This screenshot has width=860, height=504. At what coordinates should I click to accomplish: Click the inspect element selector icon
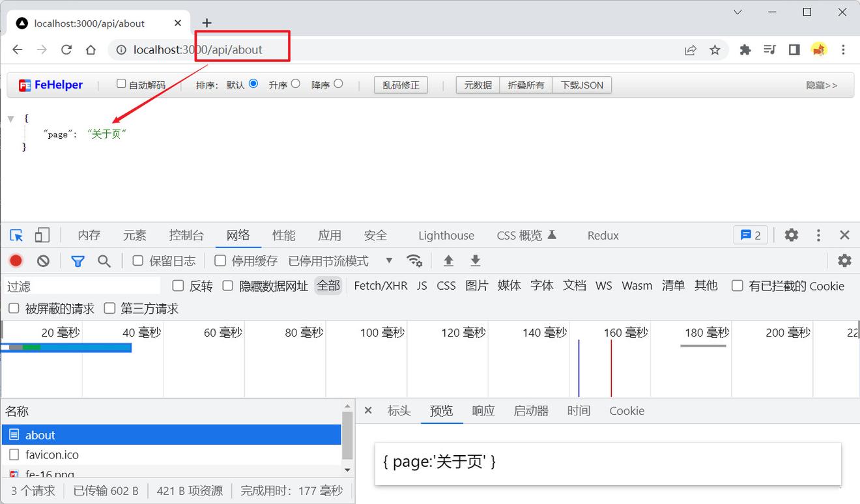pos(17,235)
